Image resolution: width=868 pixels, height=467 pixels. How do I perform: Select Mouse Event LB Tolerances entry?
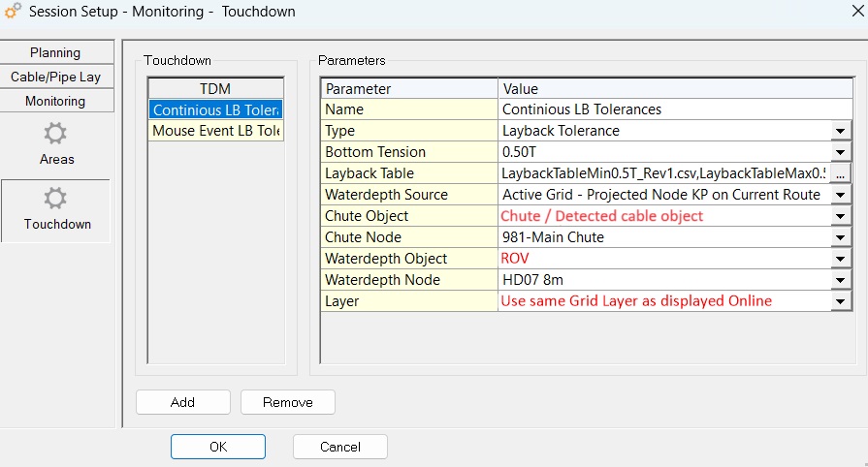(215, 131)
